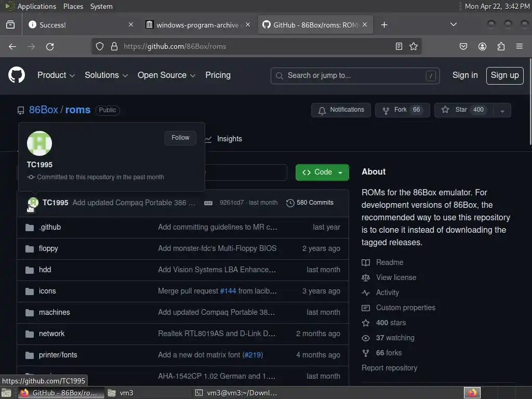Go back with browser back arrow

[12, 46]
